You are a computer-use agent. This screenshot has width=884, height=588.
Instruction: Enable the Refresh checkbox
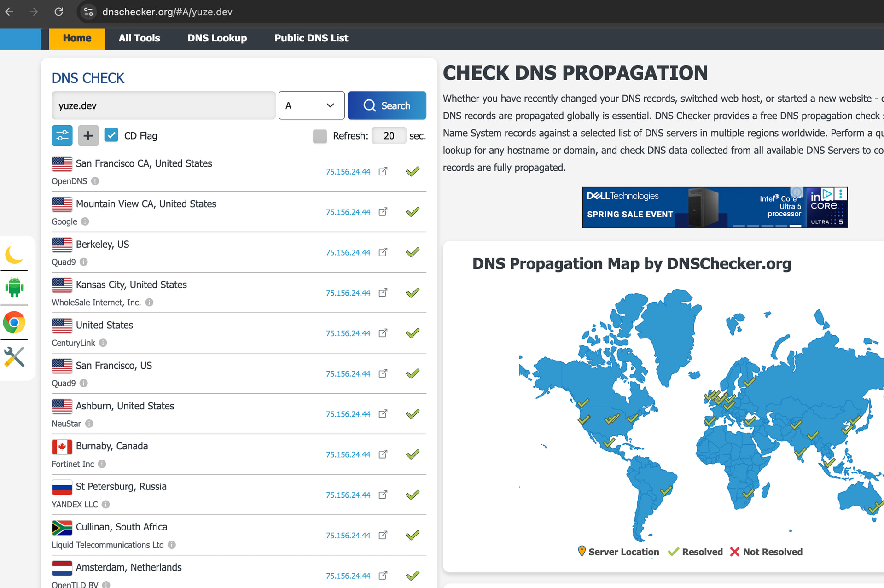(x=320, y=136)
